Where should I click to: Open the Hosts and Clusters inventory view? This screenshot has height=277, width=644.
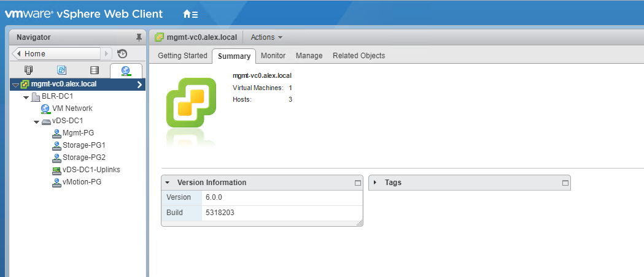[28, 70]
